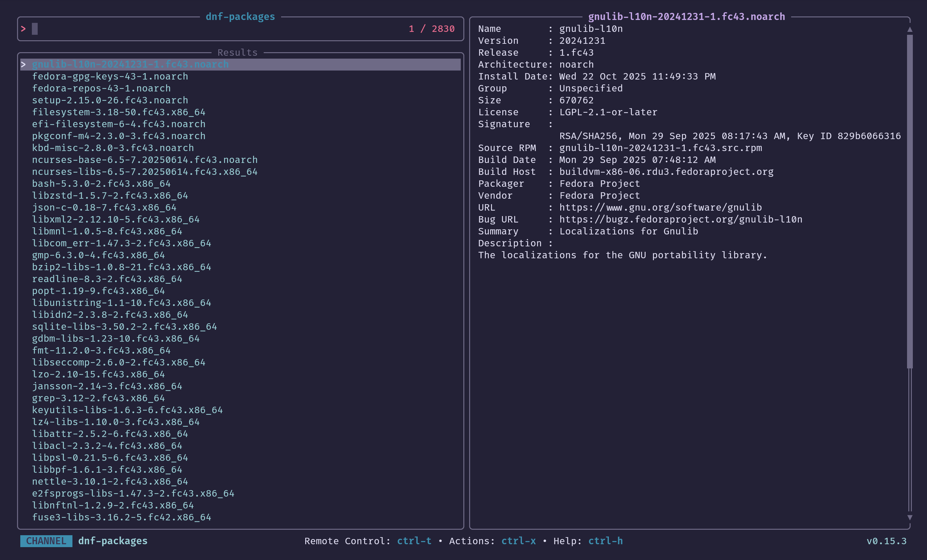Click the ctrl-h Help shortcut

tap(605, 541)
